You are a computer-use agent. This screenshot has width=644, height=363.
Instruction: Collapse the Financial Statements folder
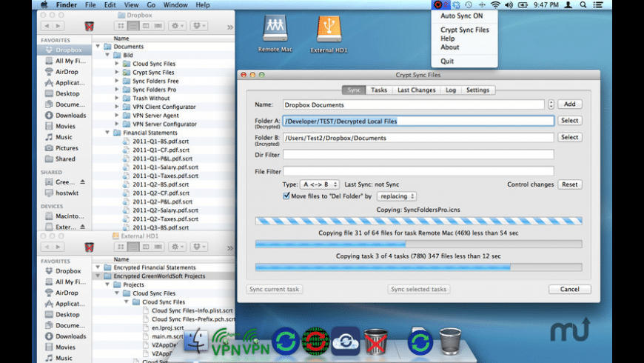(x=107, y=133)
